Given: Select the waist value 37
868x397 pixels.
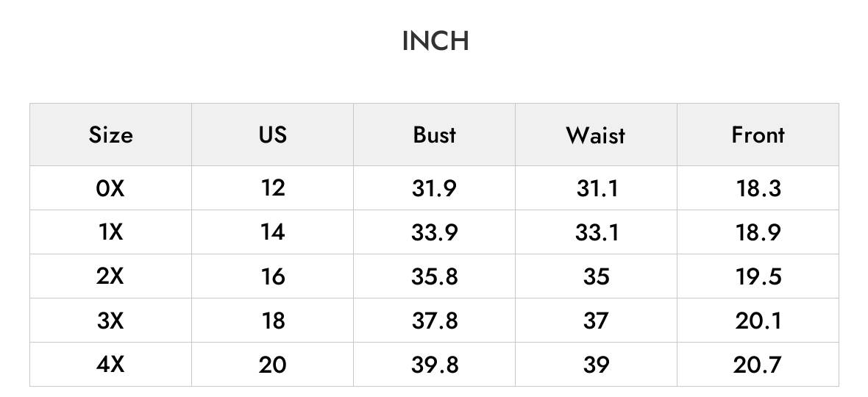Looking at the screenshot, I should (596, 321).
